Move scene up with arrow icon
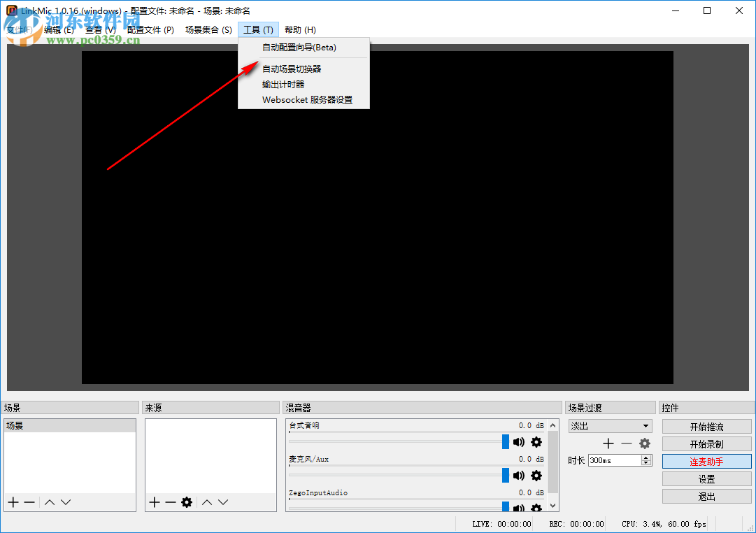756x533 pixels. [50, 502]
